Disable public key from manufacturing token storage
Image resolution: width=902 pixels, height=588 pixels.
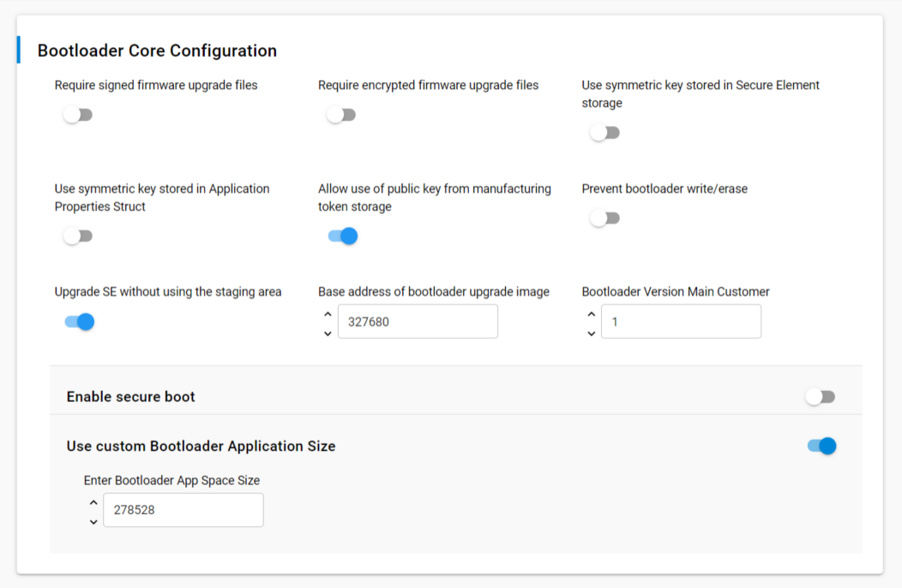click(342, 236)
